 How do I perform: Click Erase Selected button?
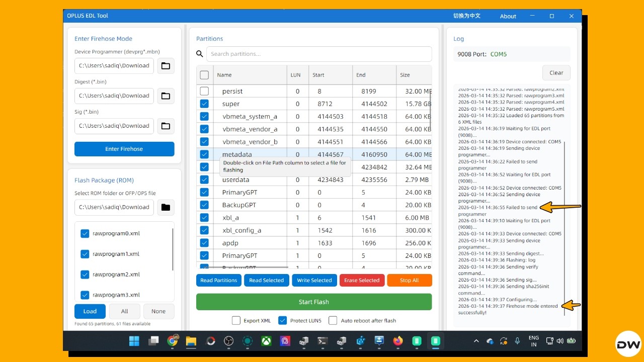362,280
